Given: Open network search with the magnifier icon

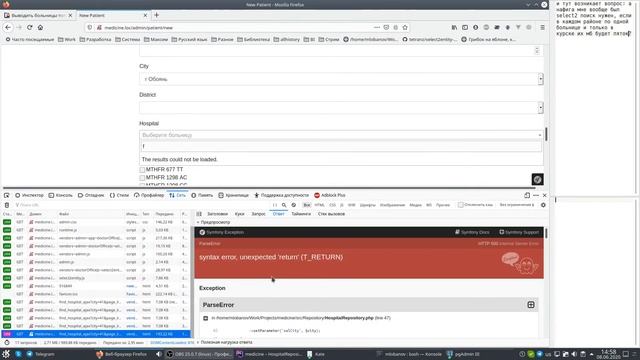Looking at the screenshot, I should pos(284,205).
